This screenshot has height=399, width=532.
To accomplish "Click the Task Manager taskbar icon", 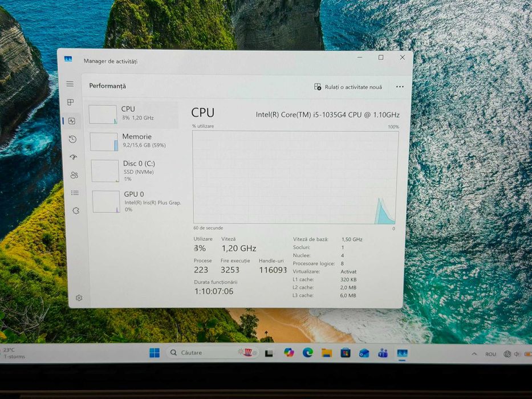I will point(403,353).
